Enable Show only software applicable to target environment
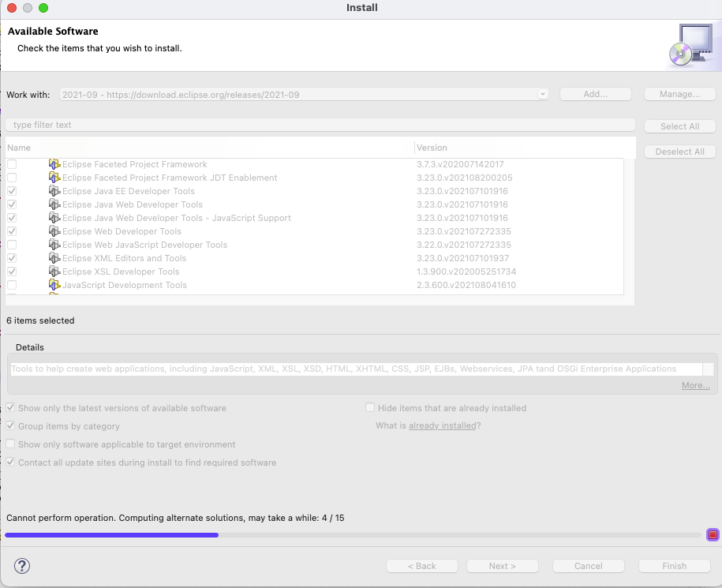This screenshot has width=722, height=588. click(10, 444)
